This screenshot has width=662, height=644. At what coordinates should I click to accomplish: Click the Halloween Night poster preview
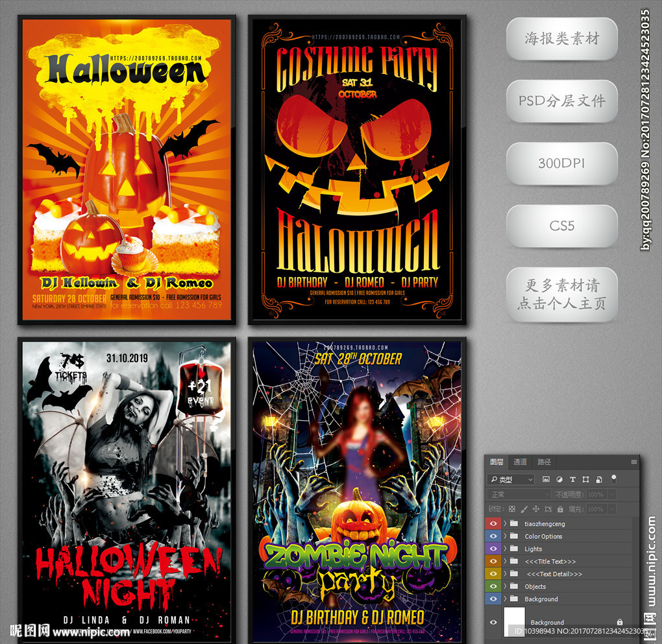(x=127, y=490)
